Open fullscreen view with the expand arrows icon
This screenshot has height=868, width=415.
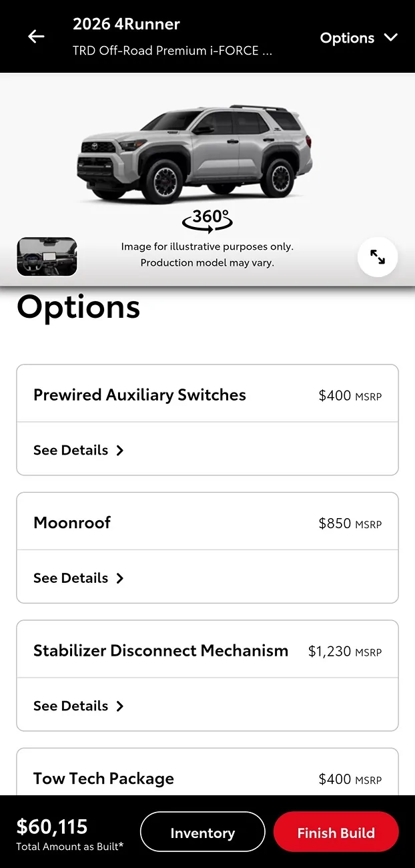click(378, 257)
